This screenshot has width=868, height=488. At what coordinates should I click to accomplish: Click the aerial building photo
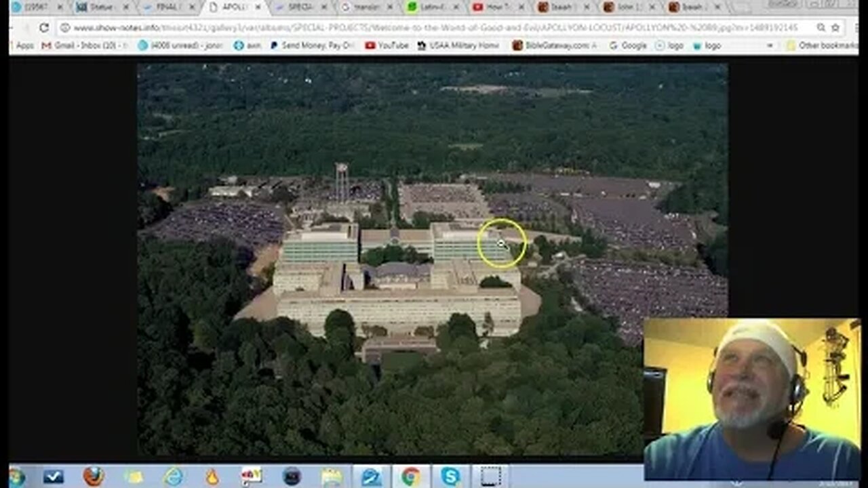click(x=433, y=259)
